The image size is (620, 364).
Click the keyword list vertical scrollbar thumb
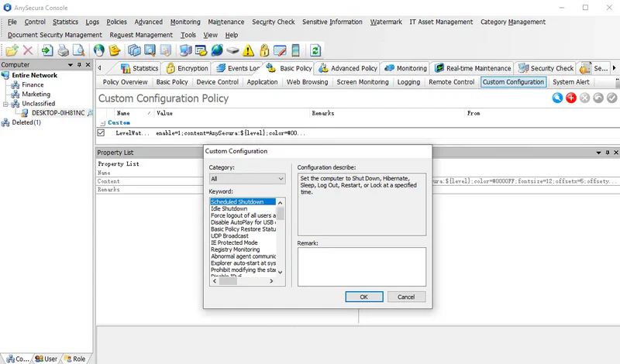click(280, 214)
